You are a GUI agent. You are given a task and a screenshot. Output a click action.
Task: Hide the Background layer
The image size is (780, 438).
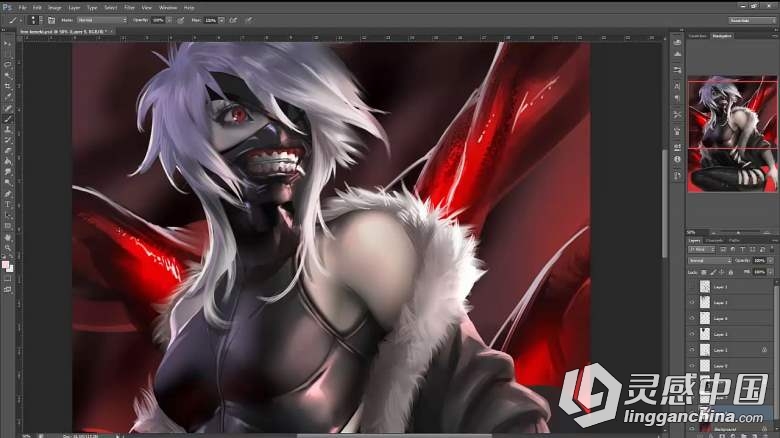tap(692, 428)
